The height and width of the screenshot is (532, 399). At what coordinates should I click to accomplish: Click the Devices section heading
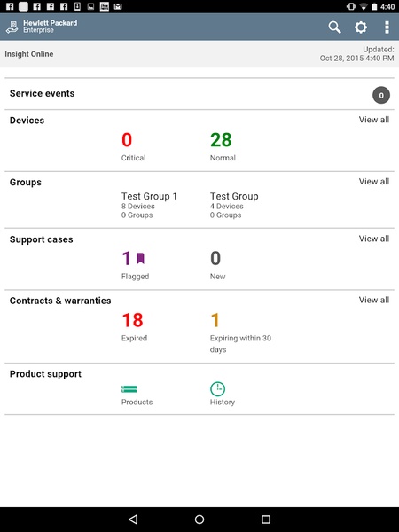[27, 121]
